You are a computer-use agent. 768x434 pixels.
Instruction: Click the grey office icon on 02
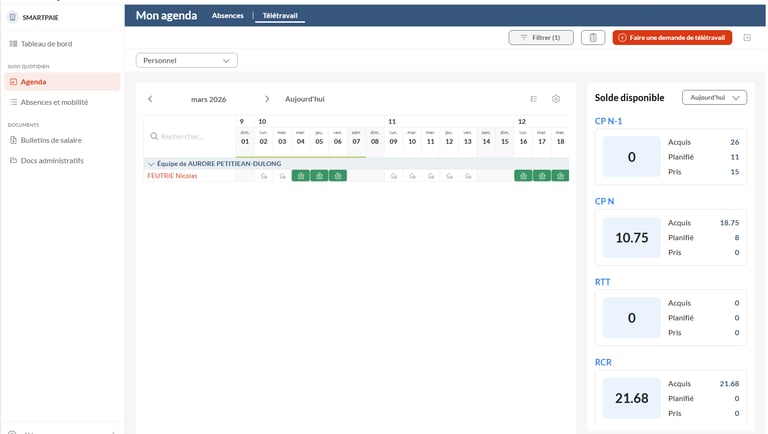click(x=264, y=176)
